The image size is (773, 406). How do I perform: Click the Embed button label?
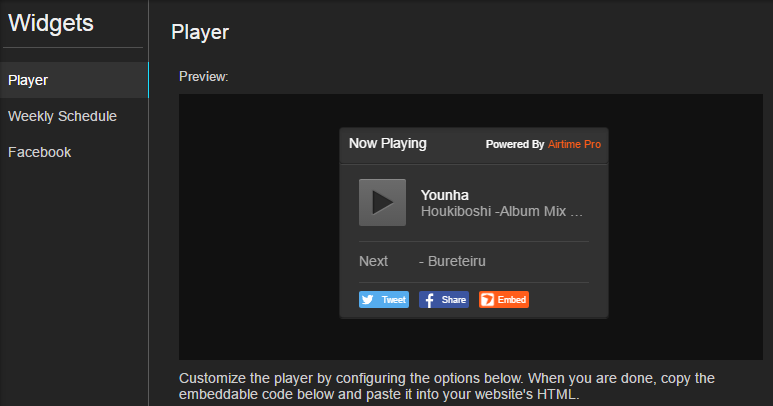(512, 300)
